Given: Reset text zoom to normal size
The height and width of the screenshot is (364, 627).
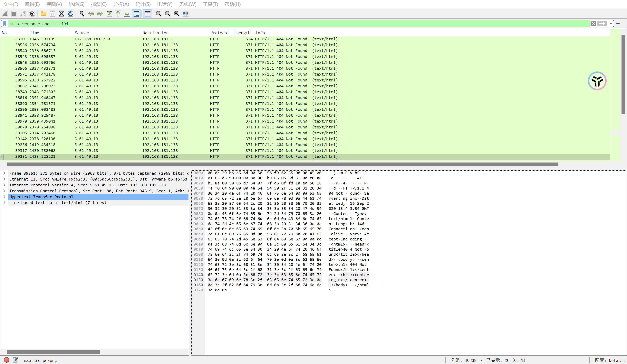Looking at the screenshot, I should tap(177, 14).
